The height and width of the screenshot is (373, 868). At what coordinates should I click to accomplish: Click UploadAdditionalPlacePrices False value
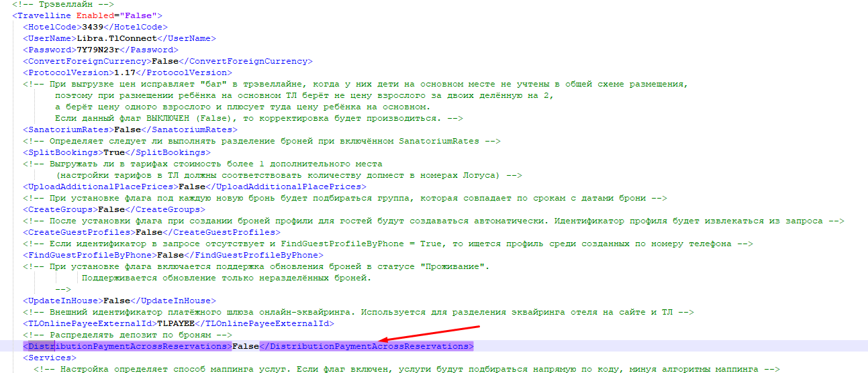coord(193,186)
